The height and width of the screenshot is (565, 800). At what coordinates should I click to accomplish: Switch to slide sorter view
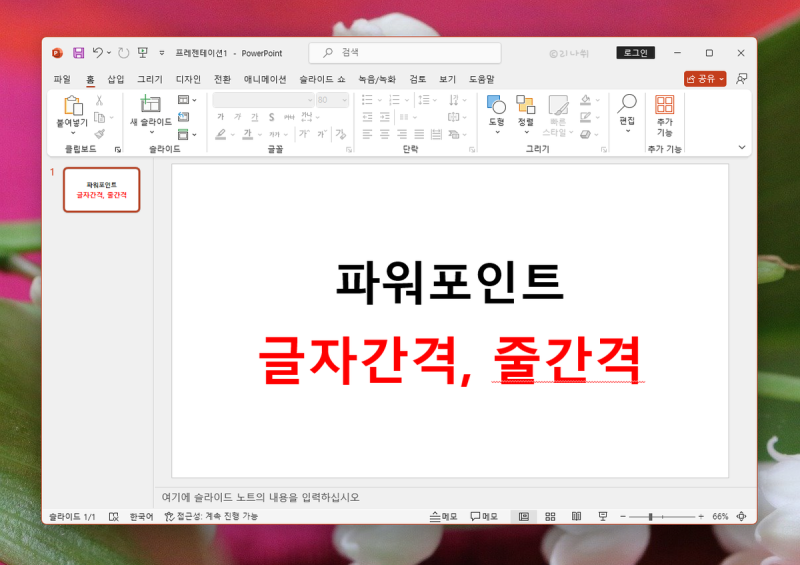(550, 516)
